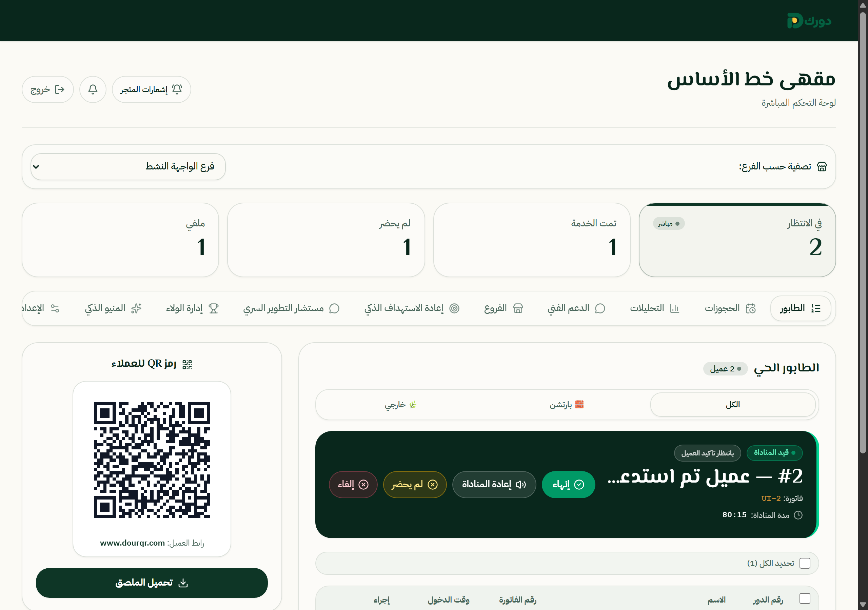Open the ملغي cancelled stat card
Image resolution: width=868 pixels, height=610 pixels.
pos(120,240)
